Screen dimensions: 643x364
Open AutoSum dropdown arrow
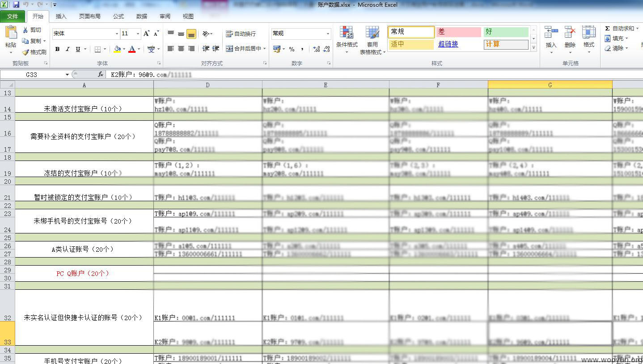(637, 28)
